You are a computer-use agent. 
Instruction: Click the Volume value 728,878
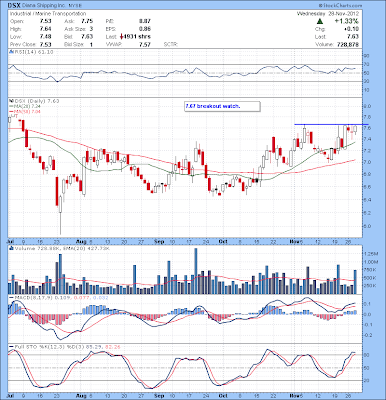coord(347,44)
